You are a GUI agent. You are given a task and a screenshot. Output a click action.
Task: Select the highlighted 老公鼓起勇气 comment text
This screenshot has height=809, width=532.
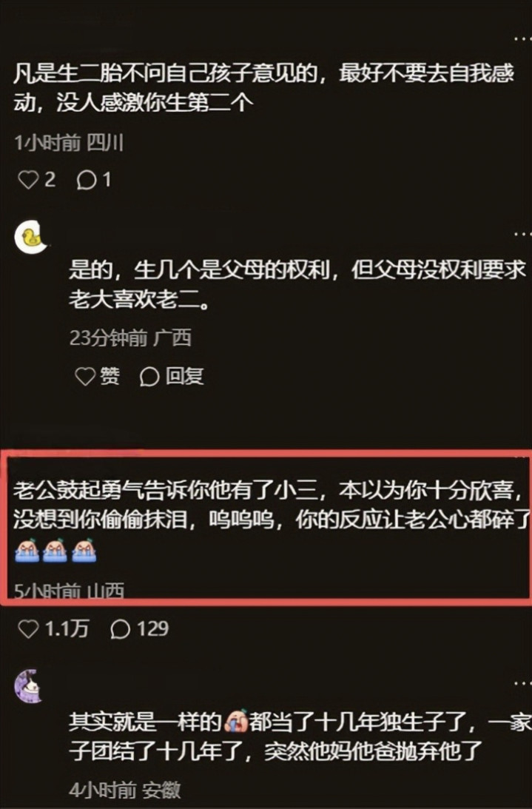[272, 505]
